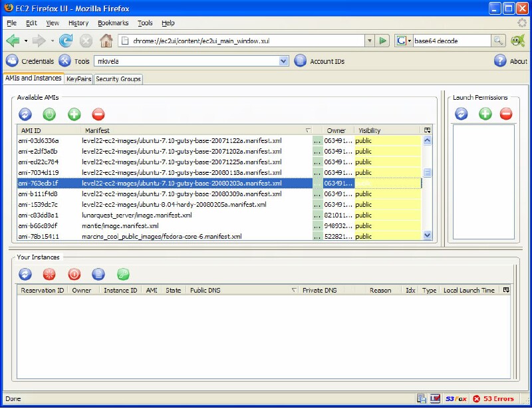Reboot instance with red asterisk icon
This screenshot has width=532, height=409.
49,274
